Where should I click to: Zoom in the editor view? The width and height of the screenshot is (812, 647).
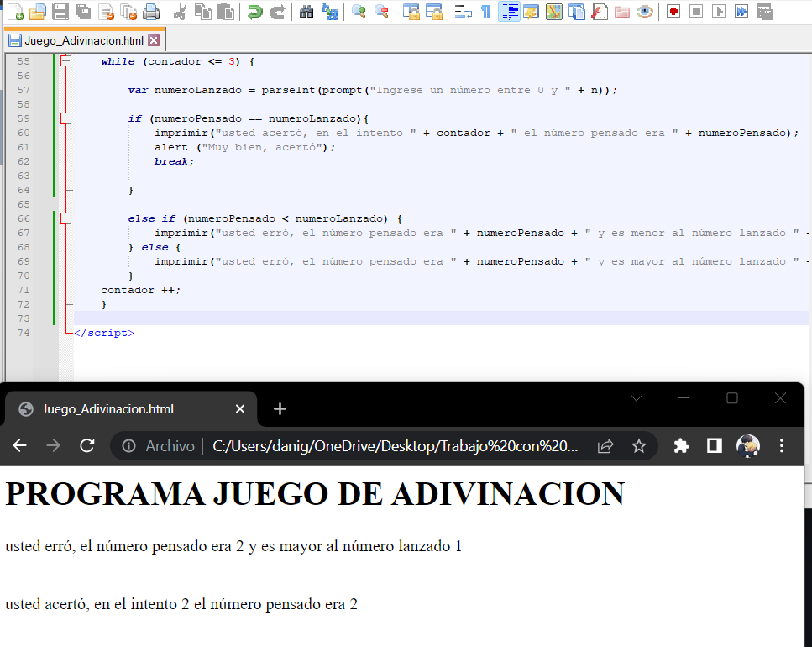click(359, 12)
